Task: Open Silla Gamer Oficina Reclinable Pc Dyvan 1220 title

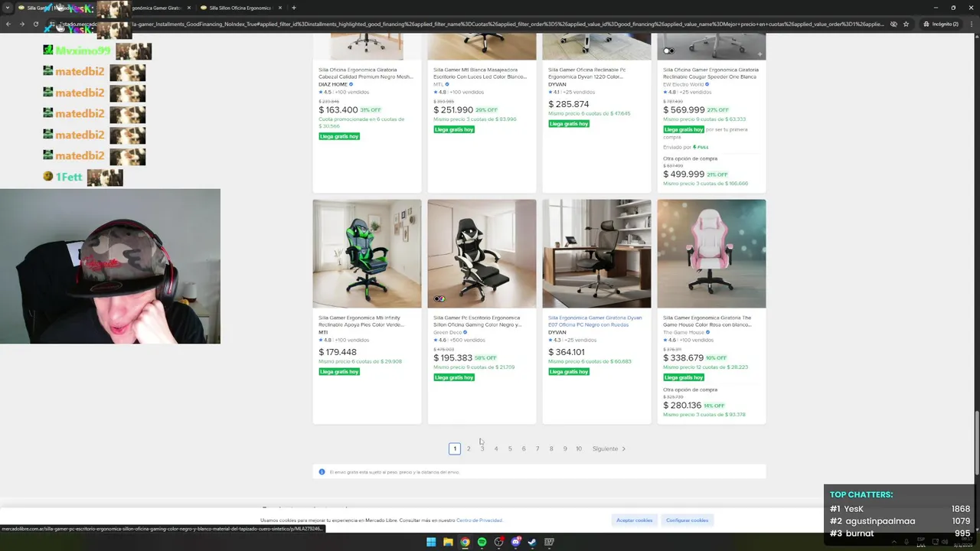Action: coord(586,73)
